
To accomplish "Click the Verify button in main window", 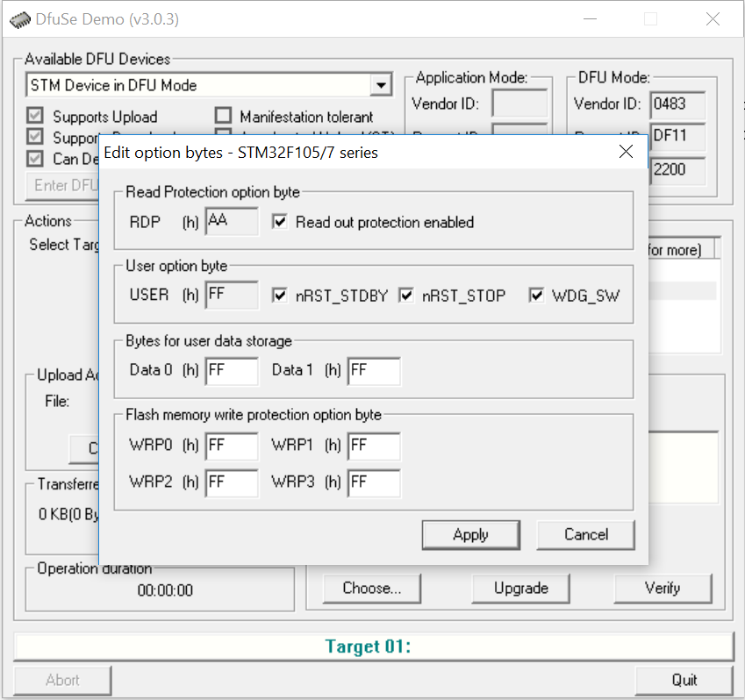I will 663,589.
